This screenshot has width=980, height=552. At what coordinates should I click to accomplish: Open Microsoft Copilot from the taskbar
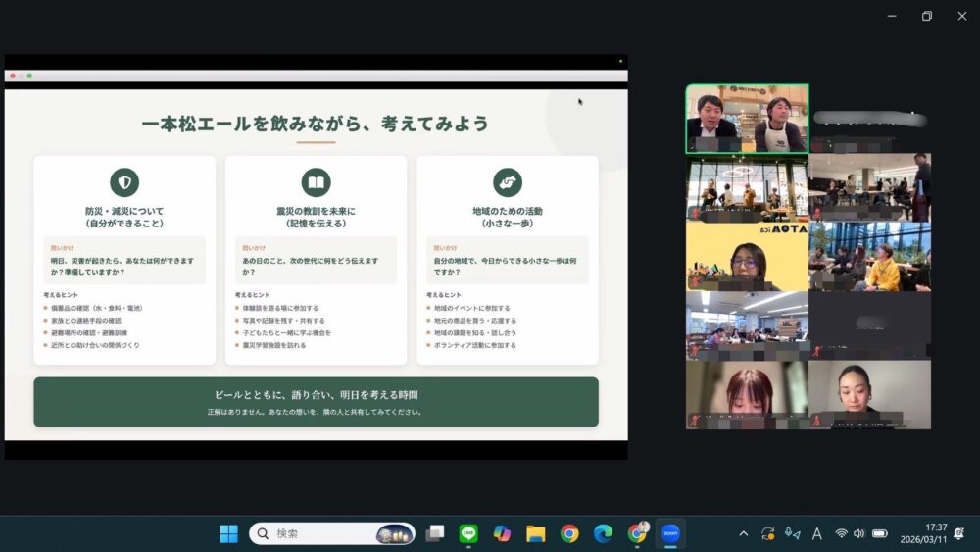[x=502, y=533]
